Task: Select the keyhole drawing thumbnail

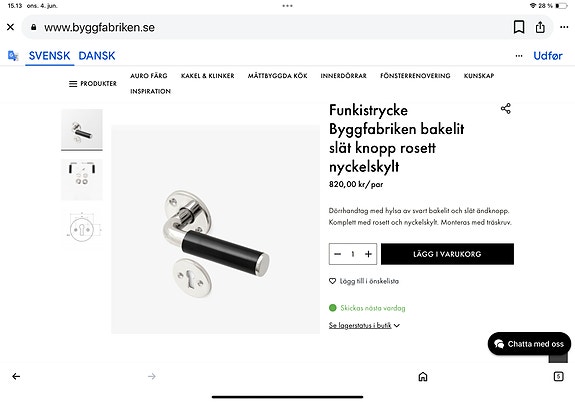Action: coord(82,229)
